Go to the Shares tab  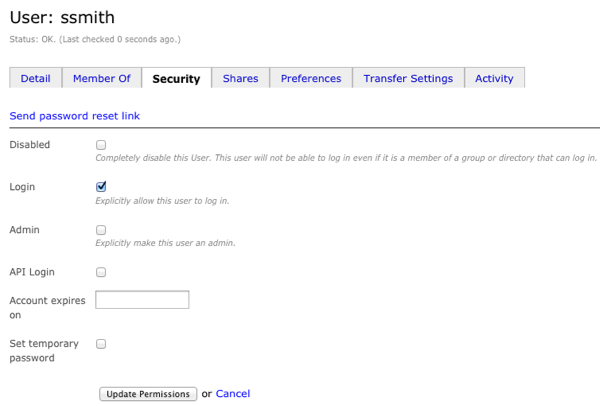coord(240,78)
